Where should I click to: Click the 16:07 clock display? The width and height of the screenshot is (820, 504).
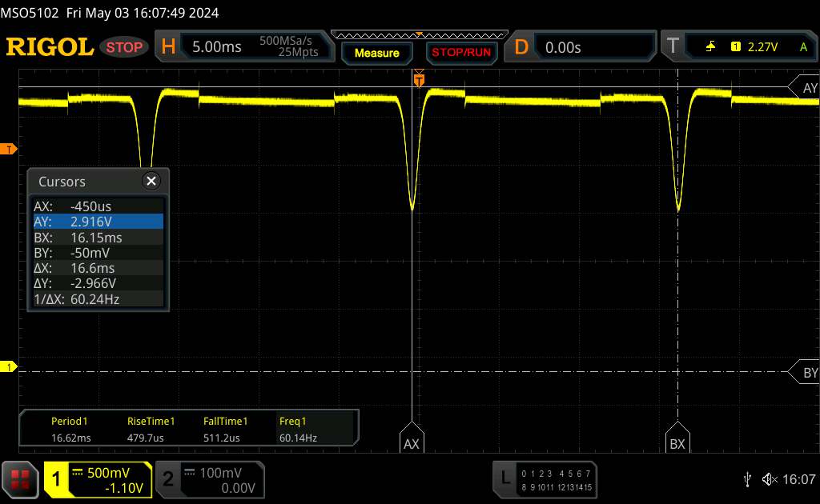798,479
